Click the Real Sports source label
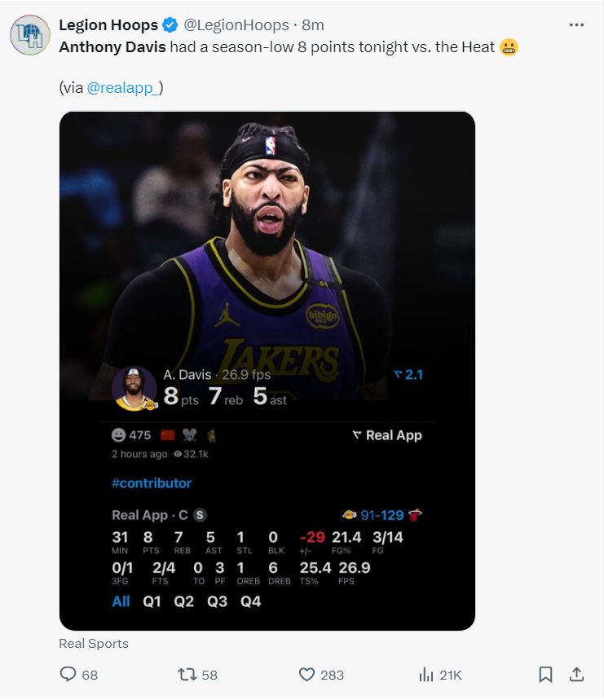This screenshot has height=700, width=604. [94, 644]
